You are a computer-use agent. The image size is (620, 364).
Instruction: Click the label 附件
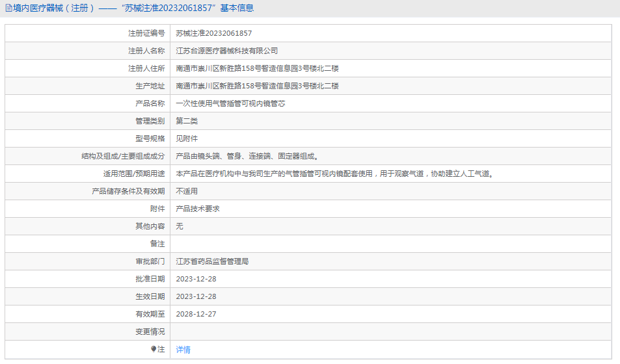(157, 209)
